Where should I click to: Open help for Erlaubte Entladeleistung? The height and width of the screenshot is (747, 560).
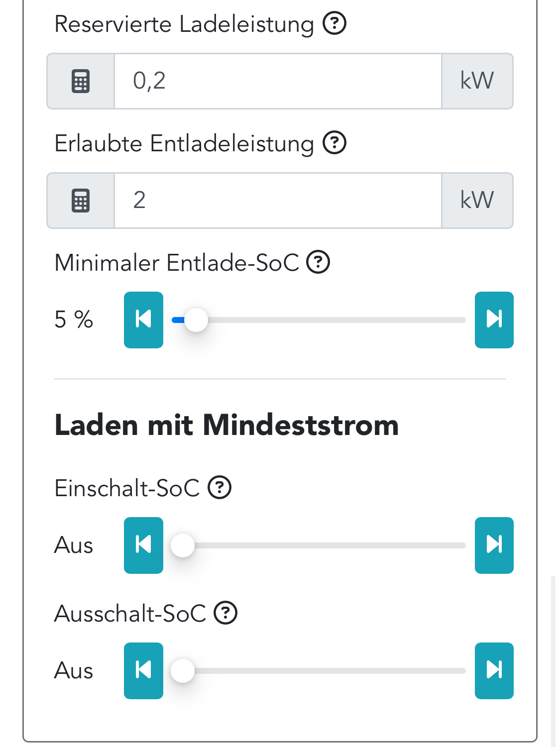335,143
